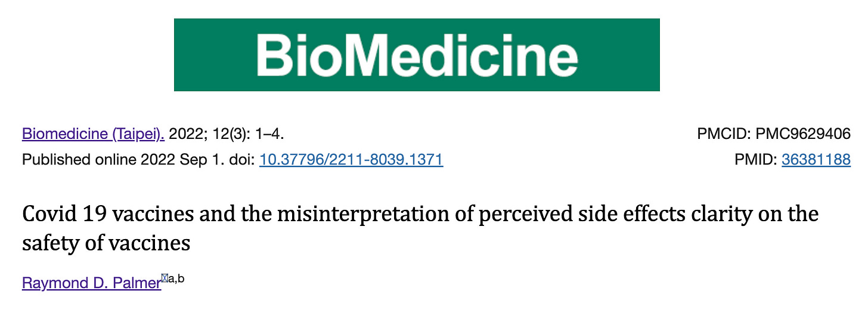The image size is (868, 310).
Task: Select the superscript "a,b" affiliation marker
Action: [176, 278]
